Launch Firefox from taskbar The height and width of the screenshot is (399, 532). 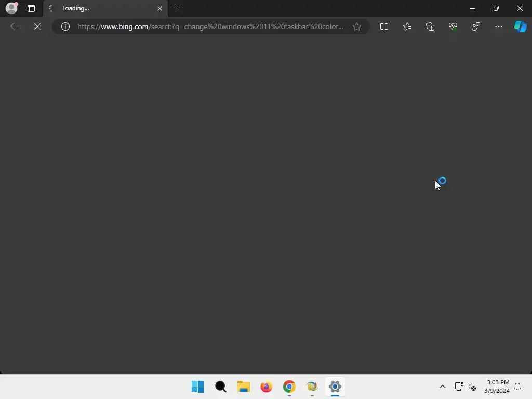point(267,387)
